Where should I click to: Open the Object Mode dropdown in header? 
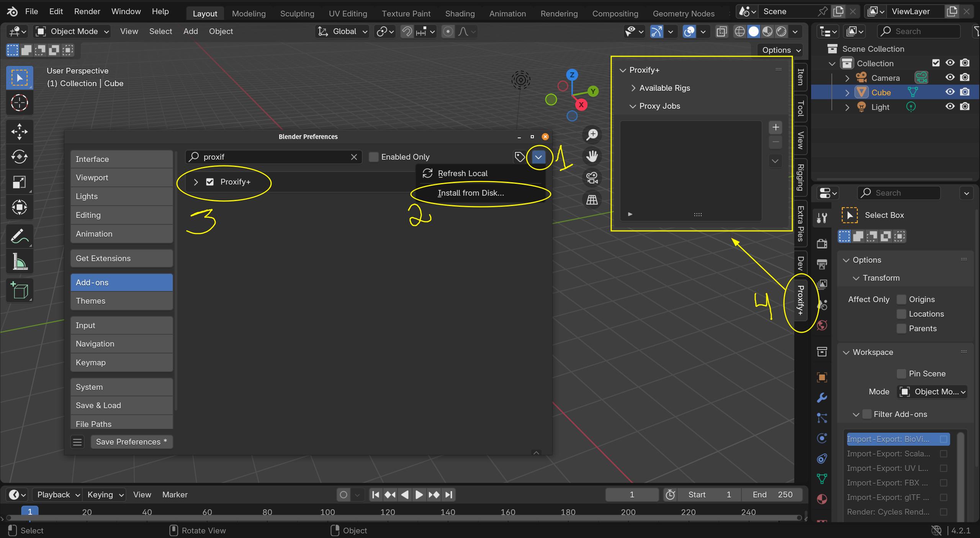[72, 31]
